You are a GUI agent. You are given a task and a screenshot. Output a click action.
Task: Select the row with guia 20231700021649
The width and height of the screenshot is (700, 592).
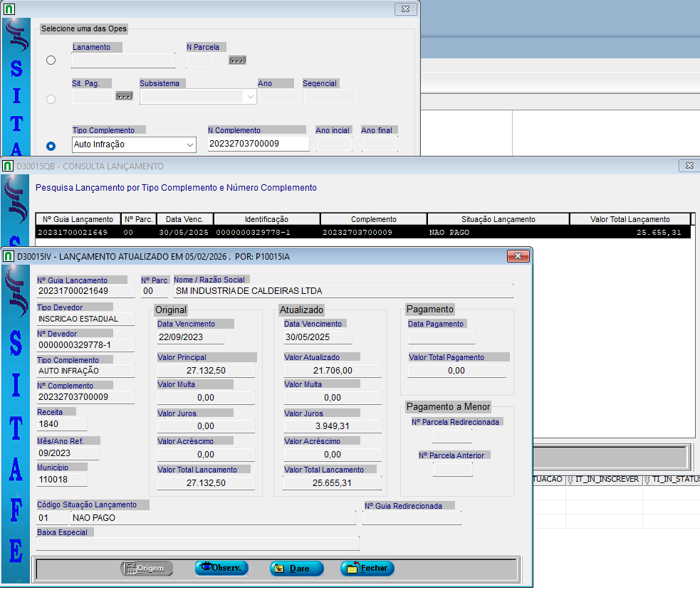(x=75, y=232)
